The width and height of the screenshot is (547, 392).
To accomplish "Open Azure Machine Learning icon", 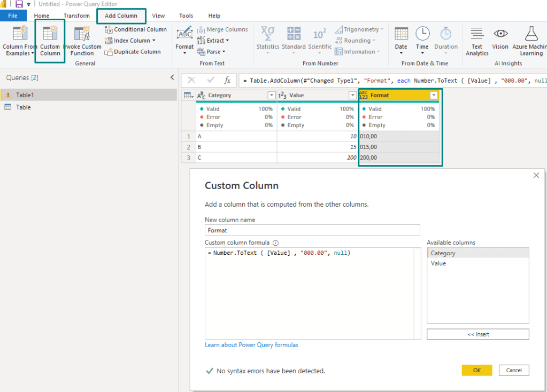I will coord(531,34).
